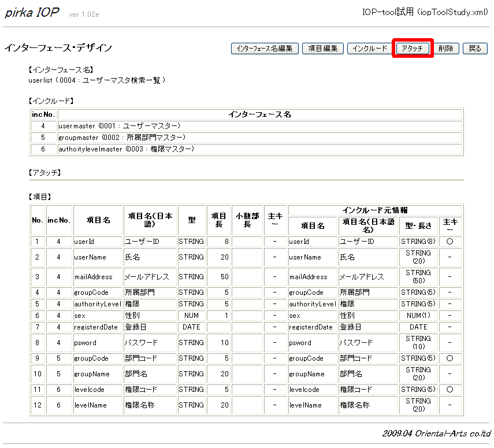Click the NUM type cell for sex
This screenshot has height=448, width=494.
[x=191, y=316]
